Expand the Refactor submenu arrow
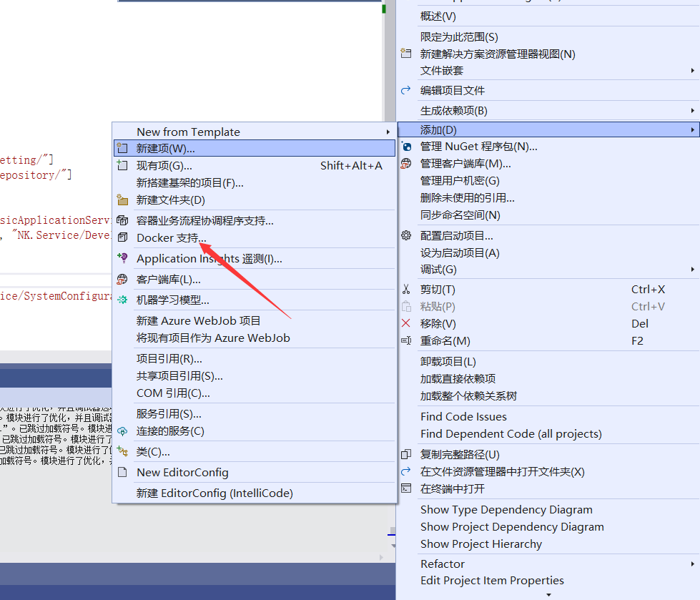 [x=692, y=564]
